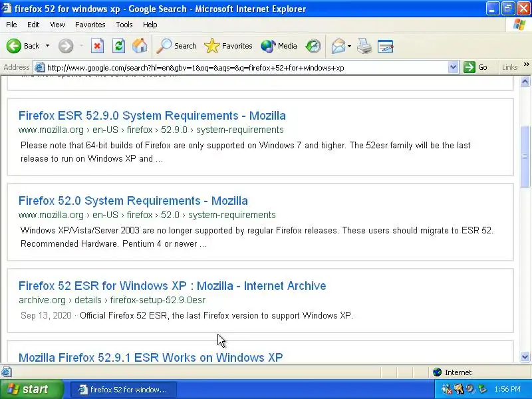Image resolution: width=532 pixels, height=399 pixels.
Task: Open Firefox 52.0 System Requirements link
Action: tap(133, 201)
